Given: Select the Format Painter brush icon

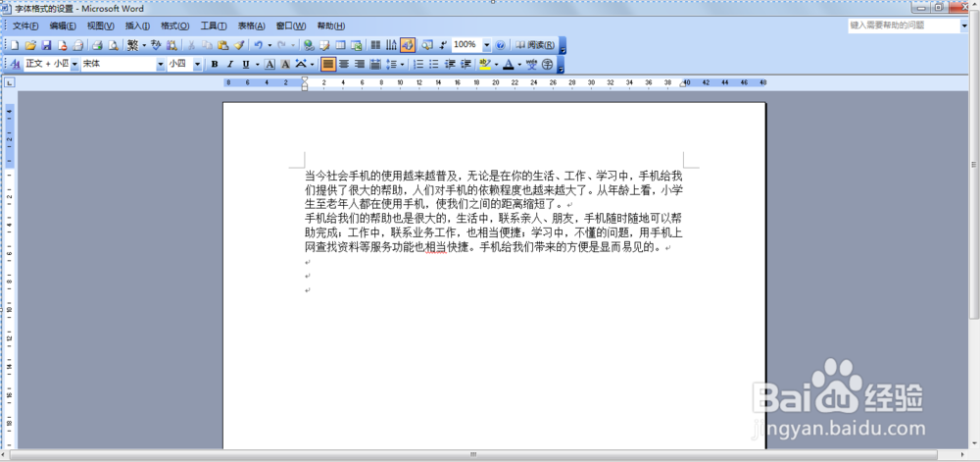Looking at the screenshot, I should click(x=239, y=45).
